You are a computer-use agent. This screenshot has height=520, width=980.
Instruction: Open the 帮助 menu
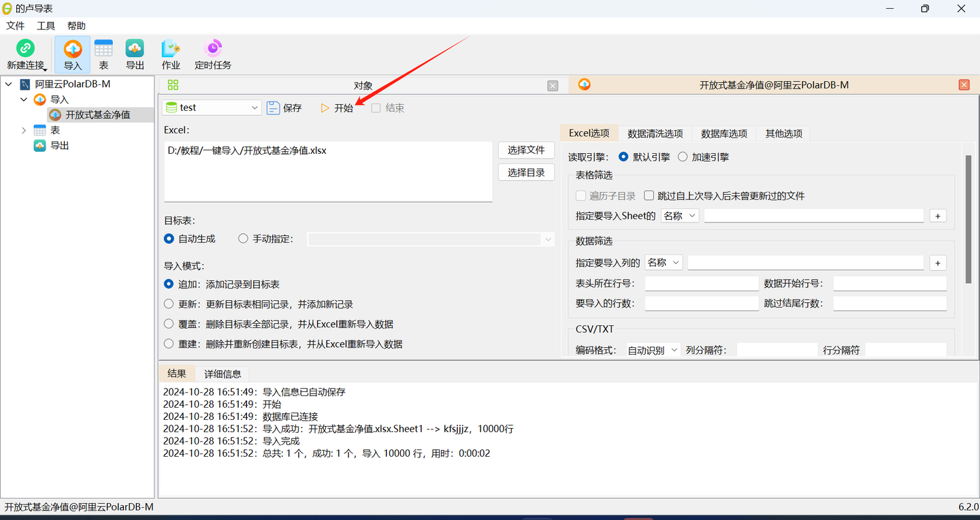point(76,26)
